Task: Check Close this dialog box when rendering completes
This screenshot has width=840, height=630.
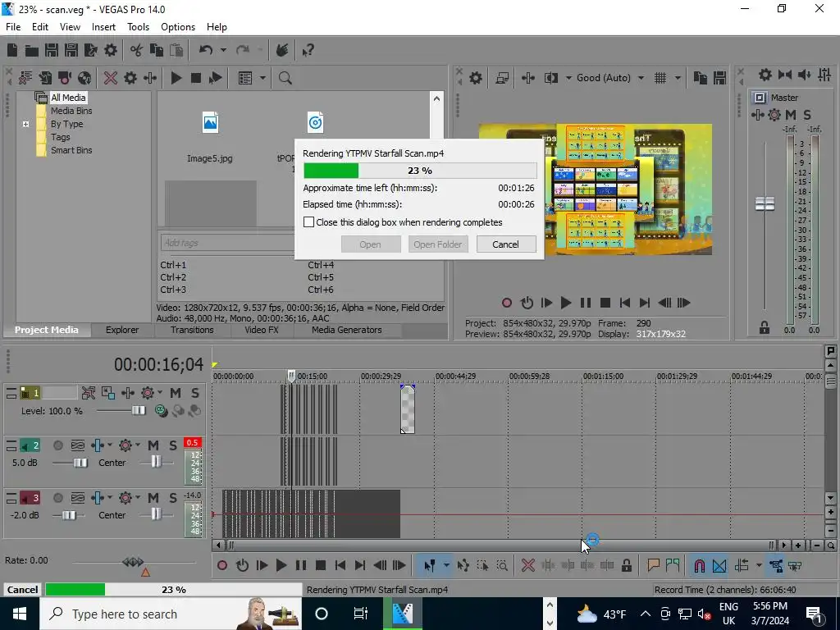Action: (308, 221)
